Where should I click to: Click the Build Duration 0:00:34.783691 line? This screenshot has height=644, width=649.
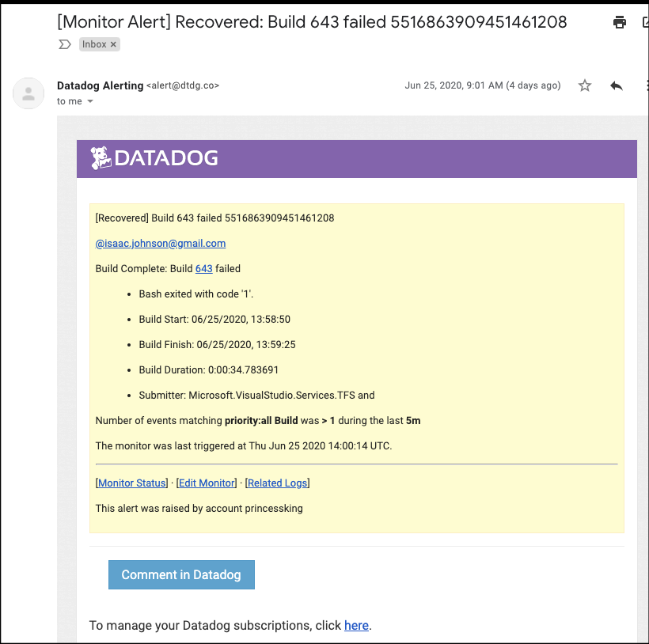point(209,369)
